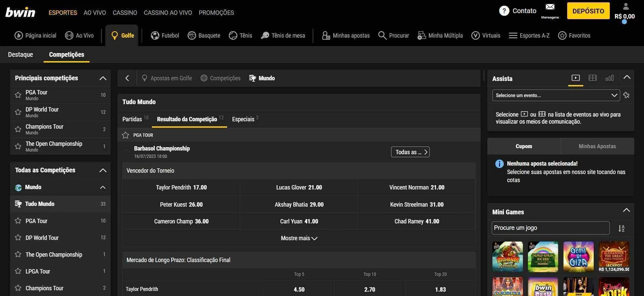
Task: Select the Golfe sport tab
Action: 122,35
